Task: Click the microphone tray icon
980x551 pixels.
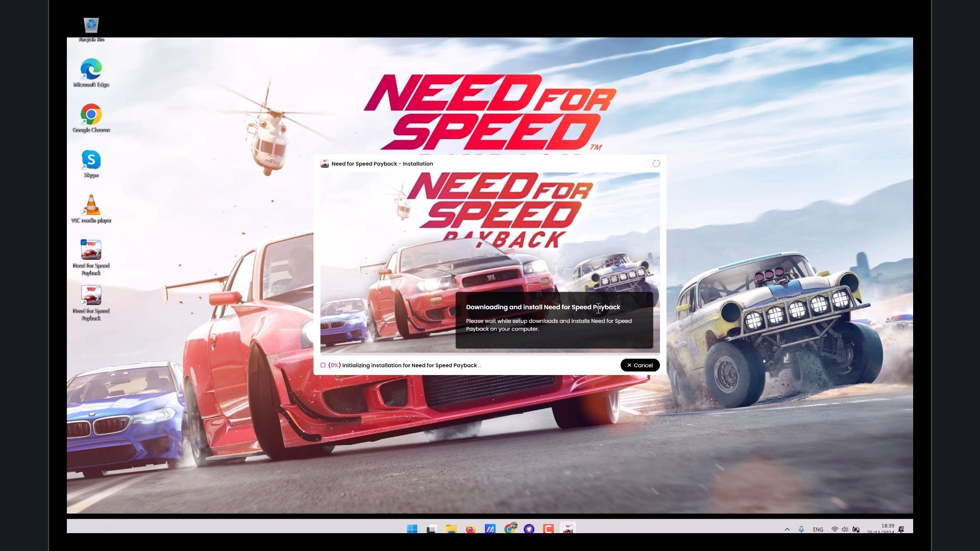Action: point(801,529)
